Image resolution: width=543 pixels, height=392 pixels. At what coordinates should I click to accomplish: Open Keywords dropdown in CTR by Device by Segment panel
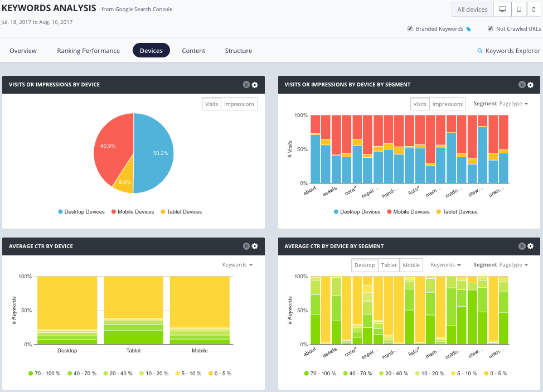pyautogui.click(x=445, y=265)
